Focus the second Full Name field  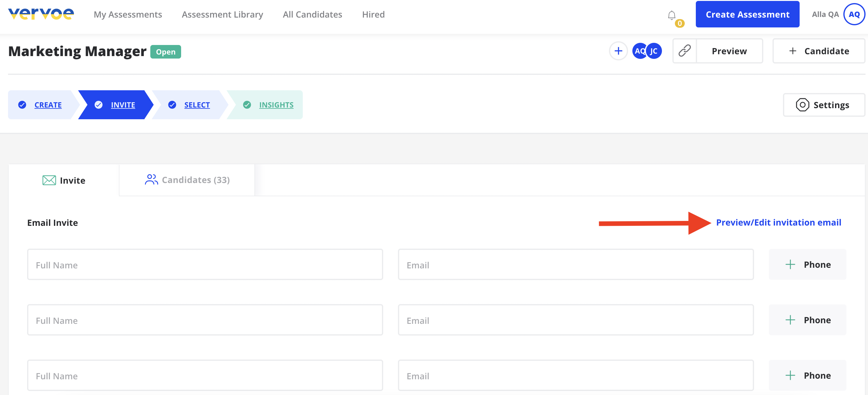[205, 320]
